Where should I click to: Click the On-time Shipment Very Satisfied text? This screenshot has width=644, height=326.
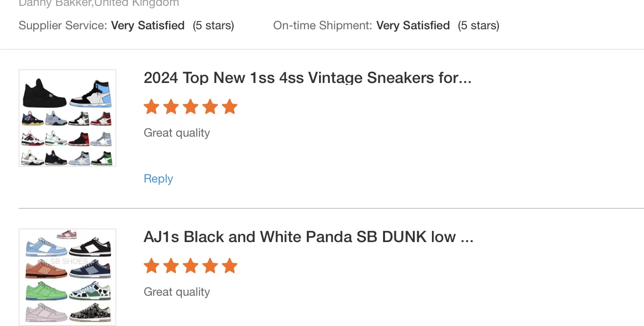point(413,25)
